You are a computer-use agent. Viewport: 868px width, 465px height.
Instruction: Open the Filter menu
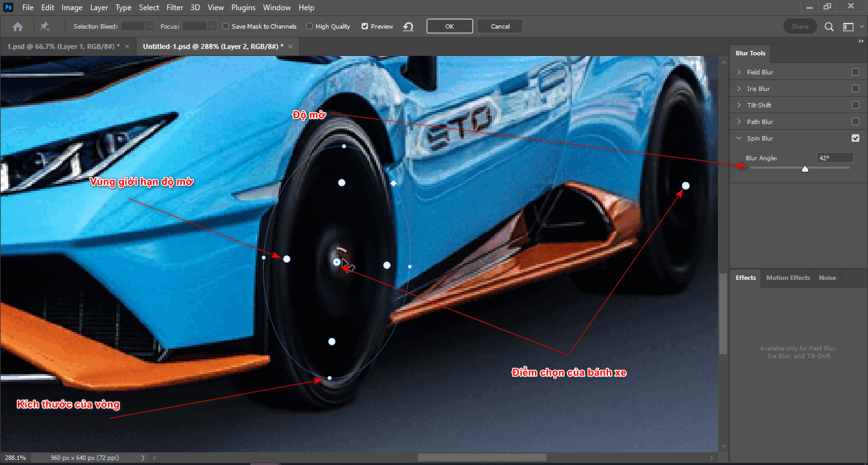175,7
